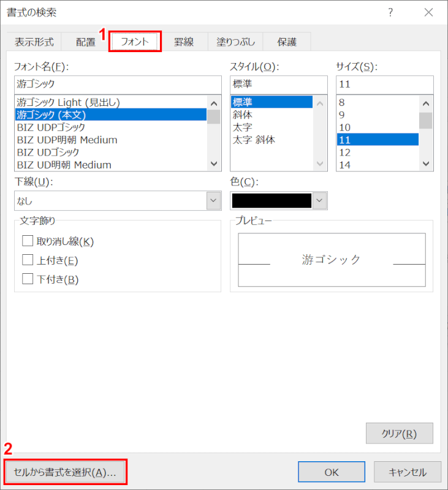Switch to the 表示形式 tab

tap(34, 42)
